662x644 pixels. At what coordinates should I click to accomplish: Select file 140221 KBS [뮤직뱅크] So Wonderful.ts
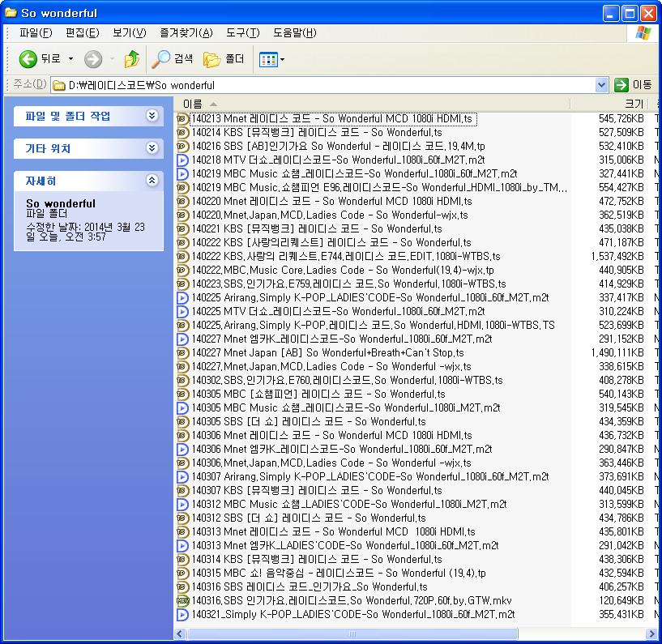pos(317,228)
